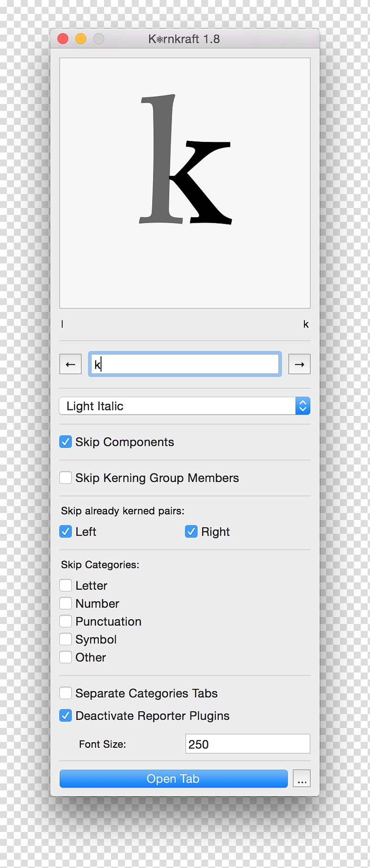370x868 pixels.
Task: Check the Punctuation skip category
Action: click(x=66, y=621)
